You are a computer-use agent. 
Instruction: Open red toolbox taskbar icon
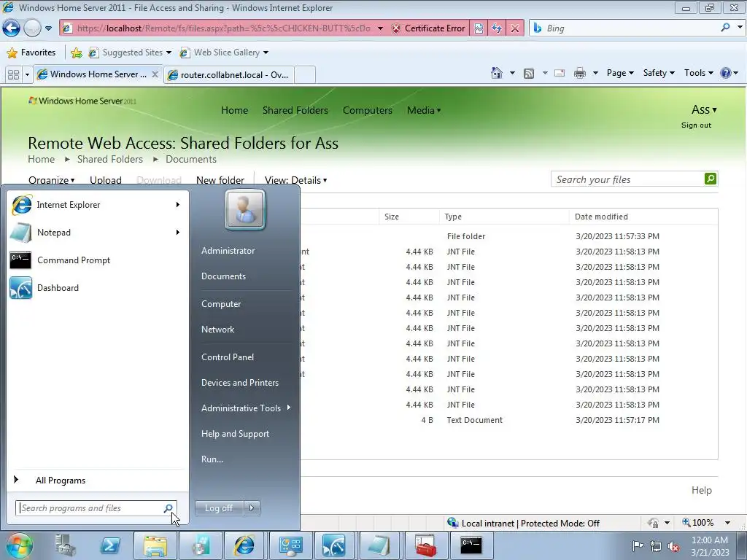(x=425, y=545)
